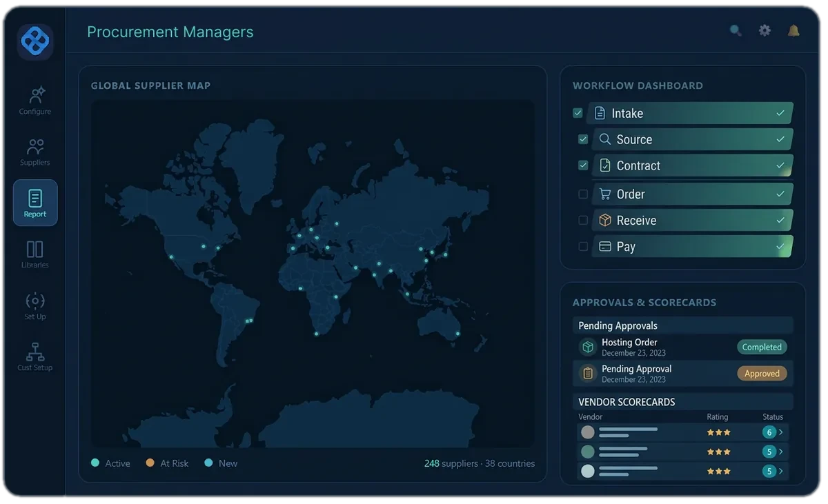Check the Pay checkbox
The height and width of the screenshot is (504, 828).
[583, 246]
